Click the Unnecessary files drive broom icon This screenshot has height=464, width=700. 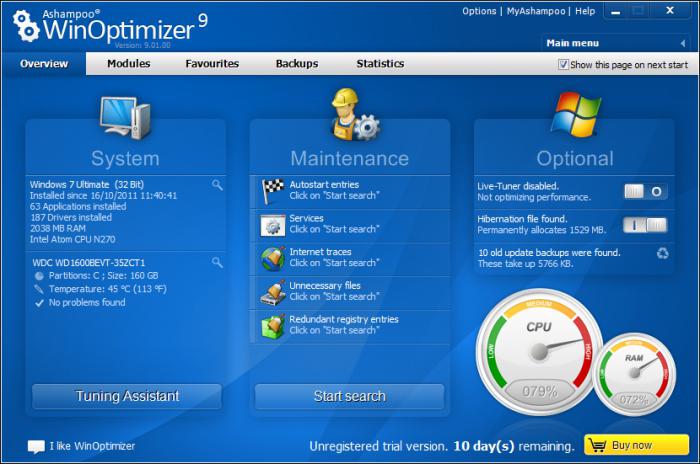(273, 293)
